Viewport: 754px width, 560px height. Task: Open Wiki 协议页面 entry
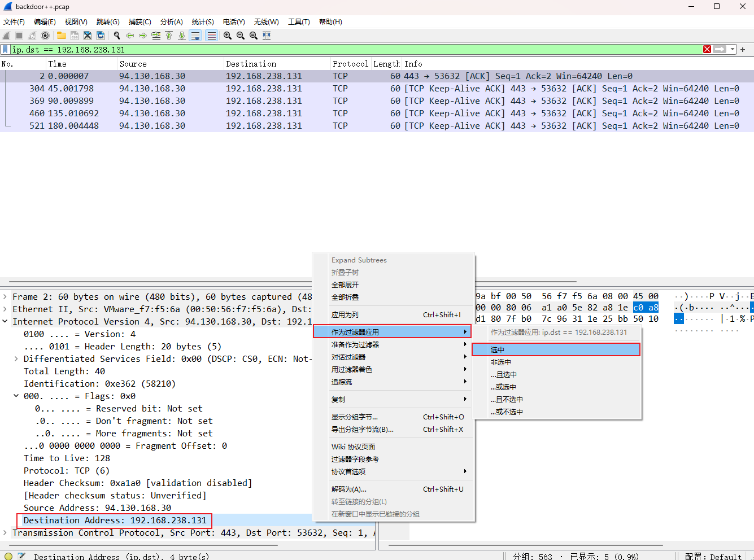pos(393,447)
